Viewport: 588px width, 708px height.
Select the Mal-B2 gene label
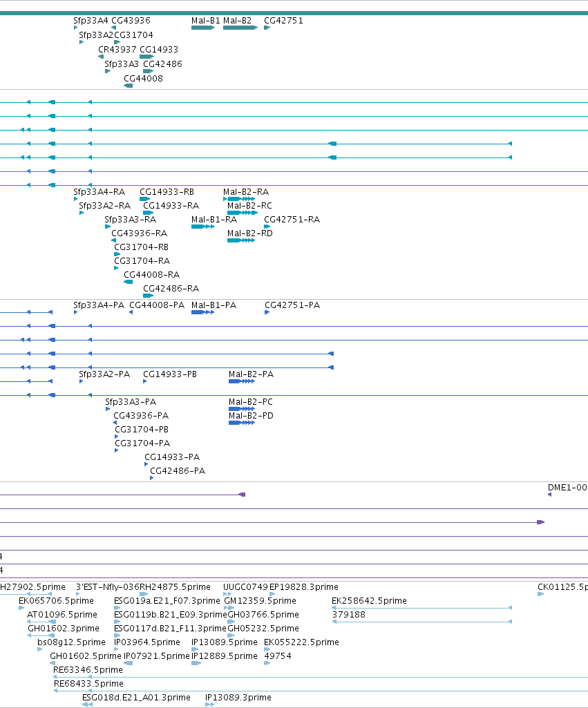coord(237,21)
